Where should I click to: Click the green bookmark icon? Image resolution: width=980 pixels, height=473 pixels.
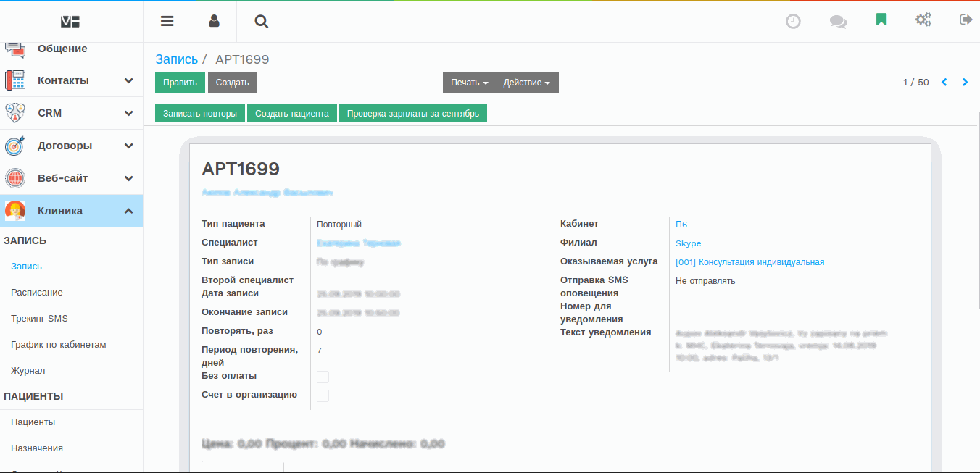coord(881,20)
